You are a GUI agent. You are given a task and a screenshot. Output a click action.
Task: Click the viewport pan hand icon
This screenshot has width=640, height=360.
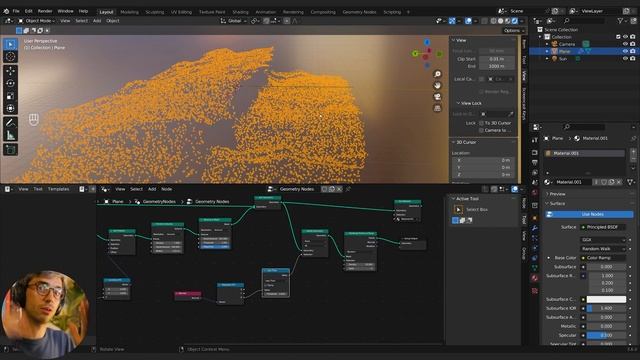(437, 85)
